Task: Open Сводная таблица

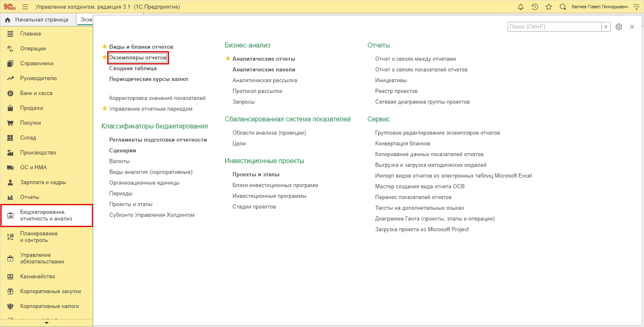Action: point(133,69)
